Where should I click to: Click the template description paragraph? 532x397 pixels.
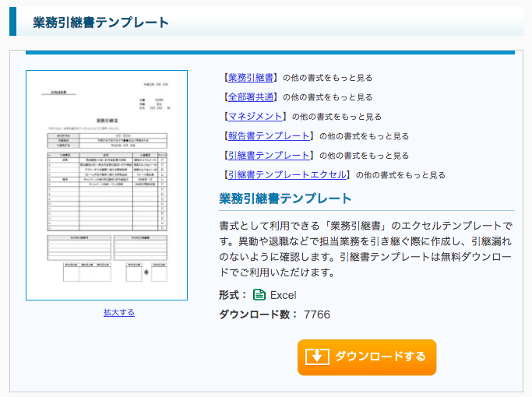click(x=366, y=249)
